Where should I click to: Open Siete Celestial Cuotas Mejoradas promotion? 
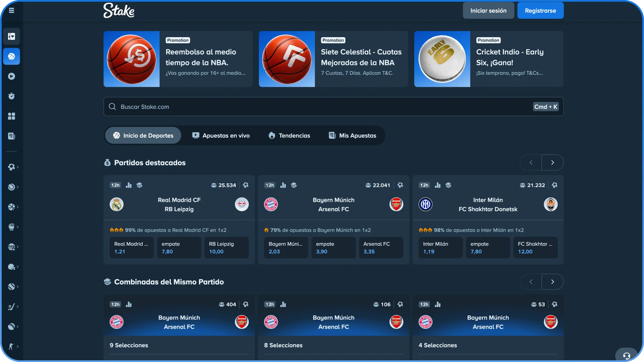coord(333,59)
